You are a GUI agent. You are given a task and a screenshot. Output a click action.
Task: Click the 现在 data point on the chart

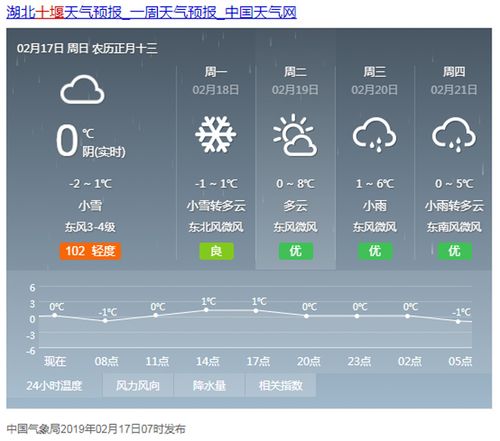tap(55, 315)
